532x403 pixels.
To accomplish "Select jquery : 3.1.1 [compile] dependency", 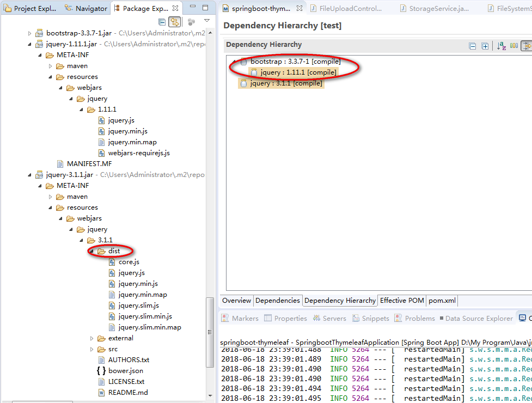I will point(282,83).
